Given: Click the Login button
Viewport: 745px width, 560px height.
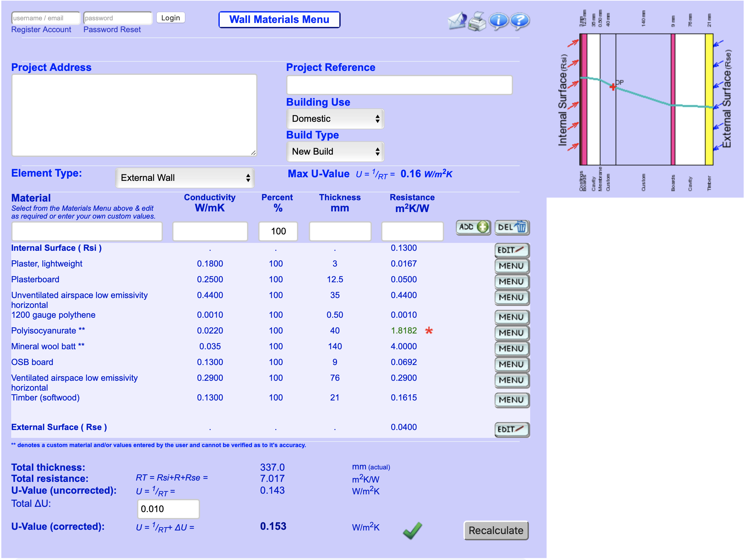Looking at the screenshot, I should coord(170,18).
